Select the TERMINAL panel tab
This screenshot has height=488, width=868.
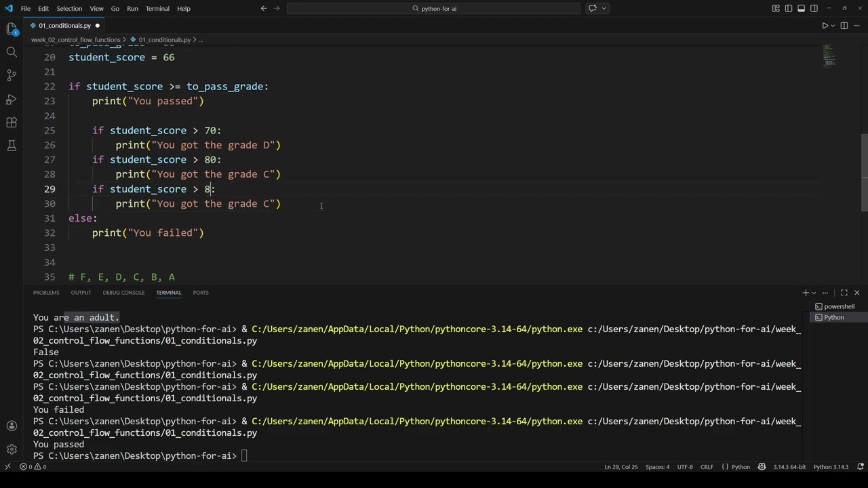169,293
